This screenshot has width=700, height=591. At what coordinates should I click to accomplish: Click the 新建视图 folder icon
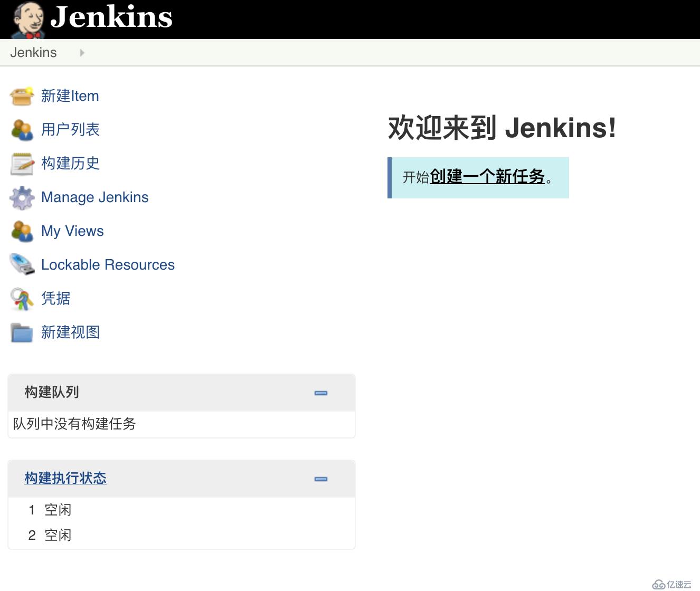coord(22,332)
